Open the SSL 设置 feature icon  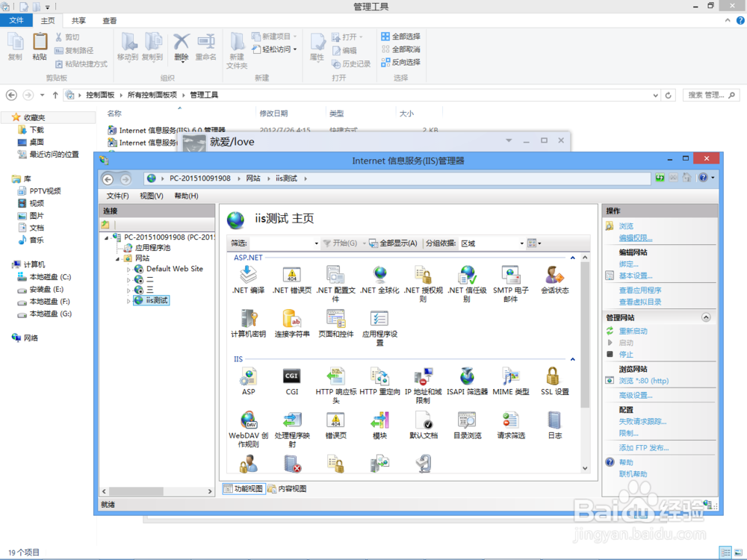coord(554,379)
